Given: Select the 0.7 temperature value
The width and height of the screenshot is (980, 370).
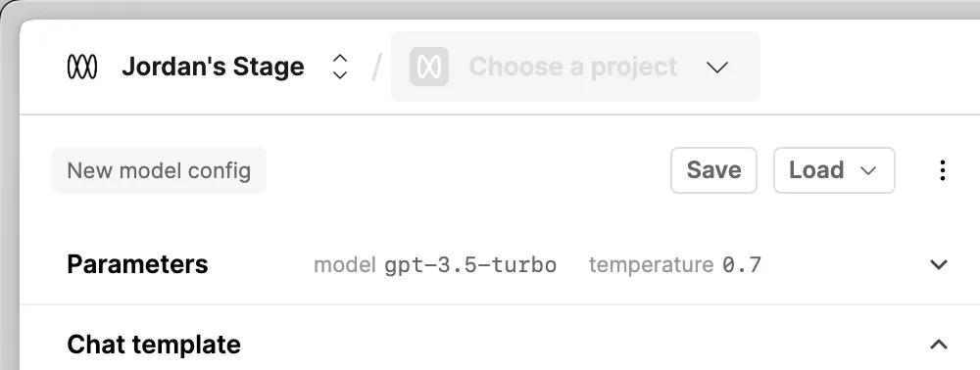Looking at the screenshot, I should point(742,265).
